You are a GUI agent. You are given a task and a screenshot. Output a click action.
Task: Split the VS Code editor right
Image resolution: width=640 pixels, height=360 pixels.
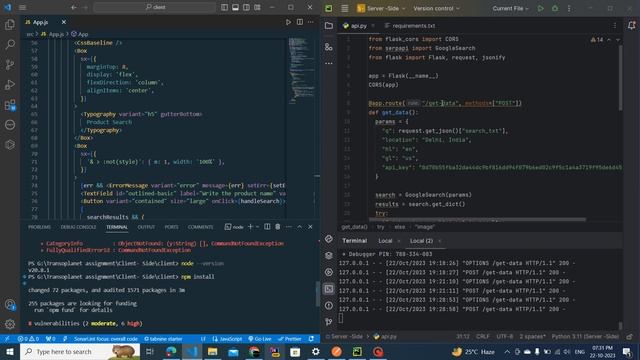click(x=300, y=22)
